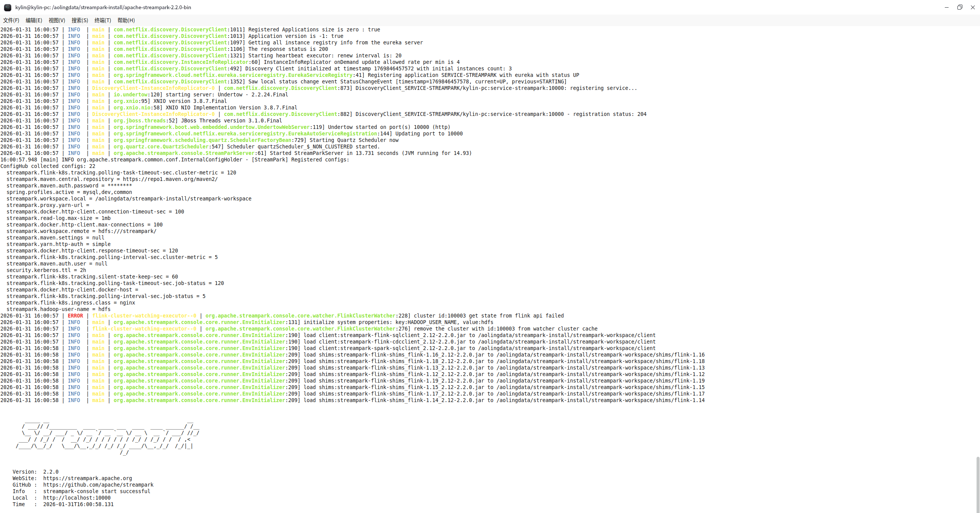The image size is (980, 513).
Task: Click the https://streampark.apache.org website URL
Action: 87,478
